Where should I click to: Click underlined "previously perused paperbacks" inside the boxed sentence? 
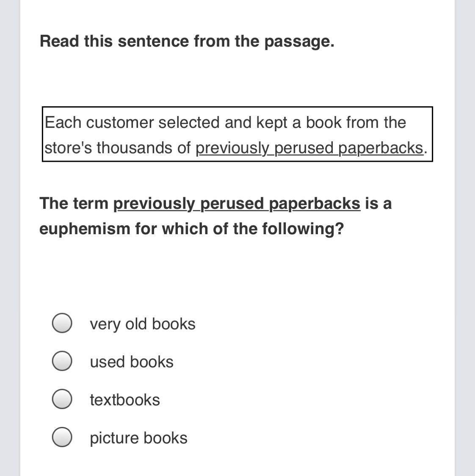click(309, 148)
